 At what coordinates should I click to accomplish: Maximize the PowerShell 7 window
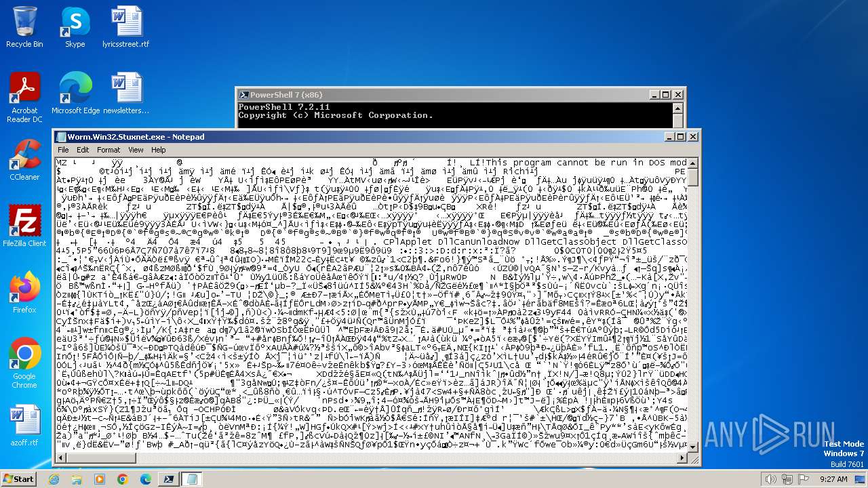tap(667, 95)
